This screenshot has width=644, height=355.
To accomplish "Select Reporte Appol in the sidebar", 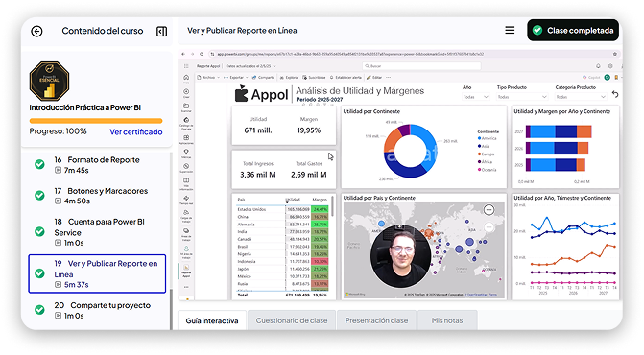I will [x=186, y=270].
